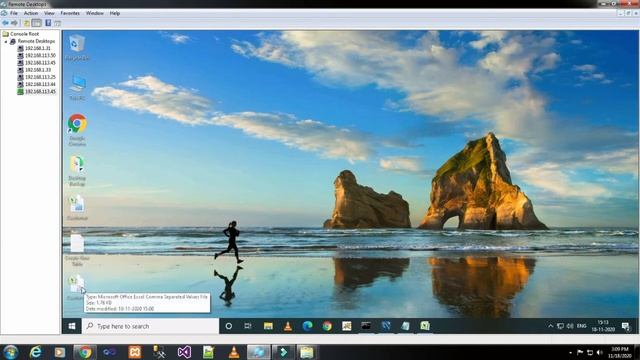Select connection 192.168.113.25 in the tree
This screenshot has width=640, height=360.
point(40,77)
